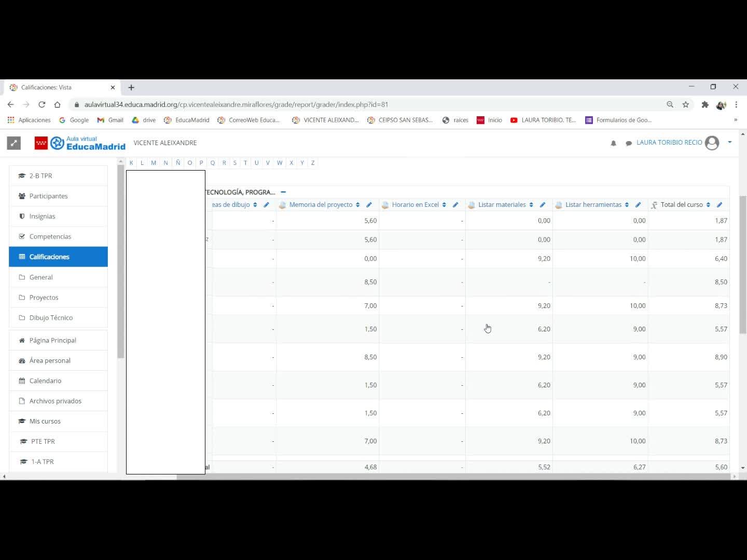Open 2-B TPR course in sidebar
The width and height of the screenshot is (747, 560).
click(x=58, y=176)
